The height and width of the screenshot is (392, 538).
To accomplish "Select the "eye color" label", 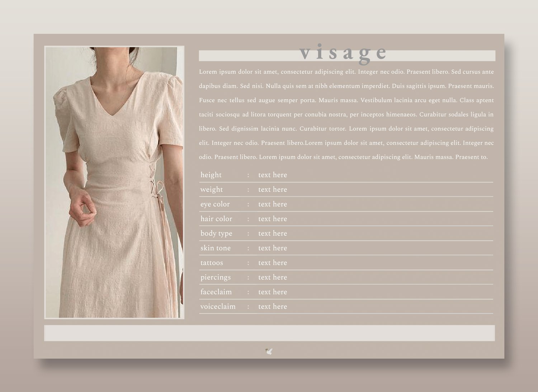I will pos(215,204).
